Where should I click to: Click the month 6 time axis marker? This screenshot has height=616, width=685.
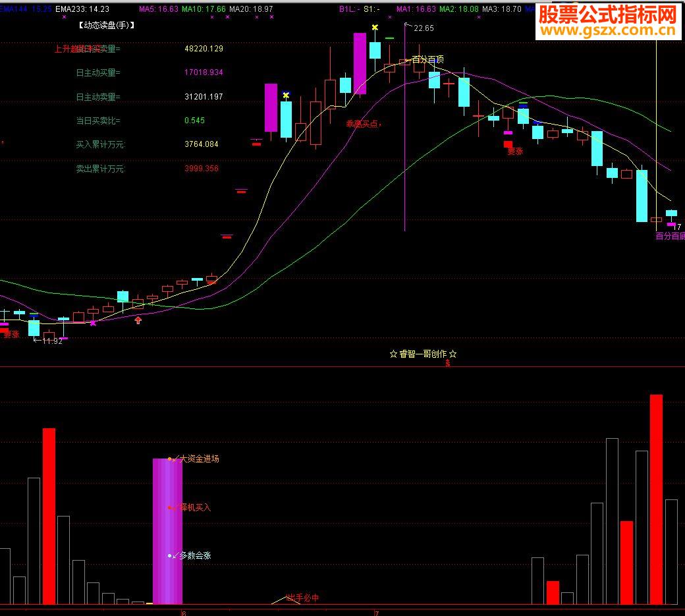click(x=184, y=613)
